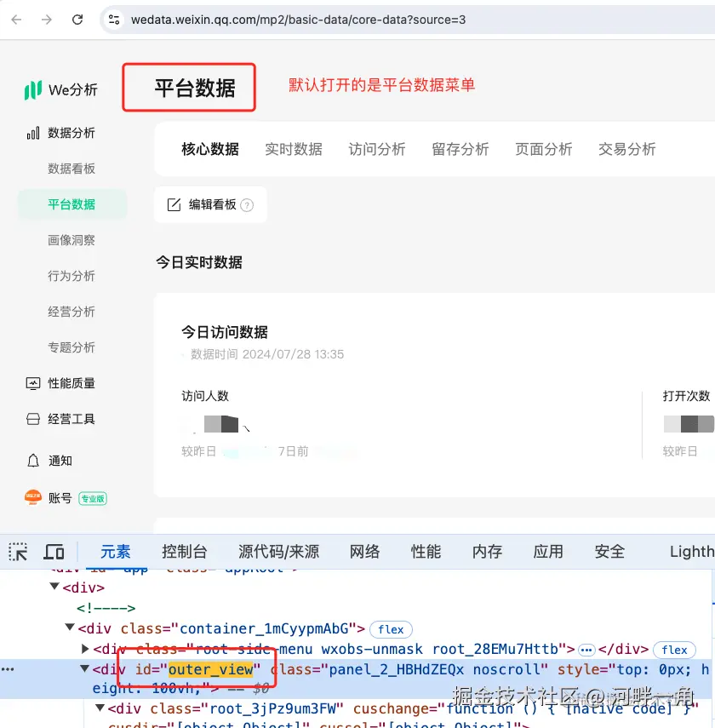
Task: Activate DevTools inspect element picker icon
Action: 18,552
